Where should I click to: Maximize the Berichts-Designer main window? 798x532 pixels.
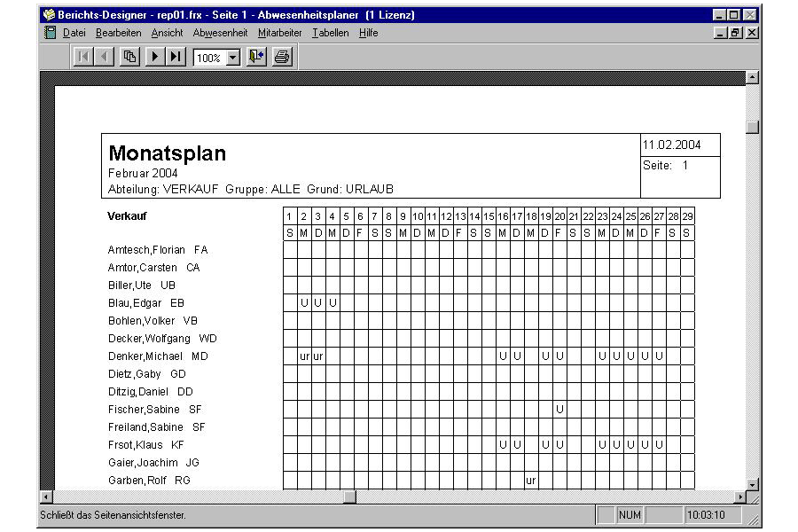[734, 15]
